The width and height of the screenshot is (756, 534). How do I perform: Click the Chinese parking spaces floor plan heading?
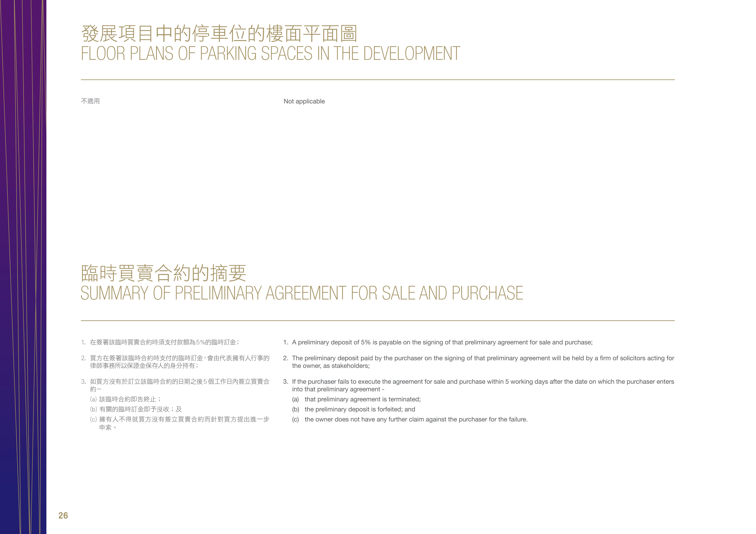(219, 34)
